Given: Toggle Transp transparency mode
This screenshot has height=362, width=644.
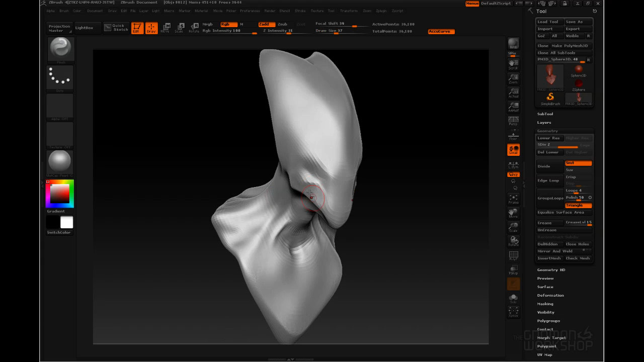Looking at the screenshot, I should click(513, 270).
